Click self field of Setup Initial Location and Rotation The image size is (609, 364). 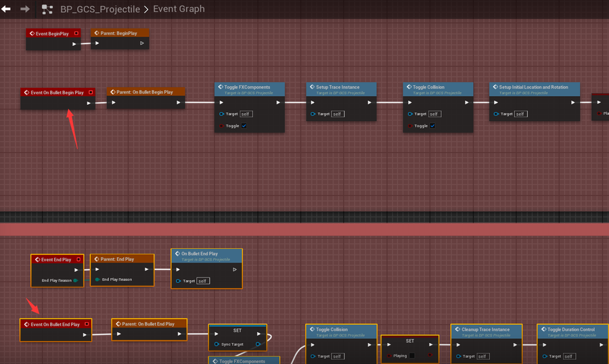tap(521, 114)
